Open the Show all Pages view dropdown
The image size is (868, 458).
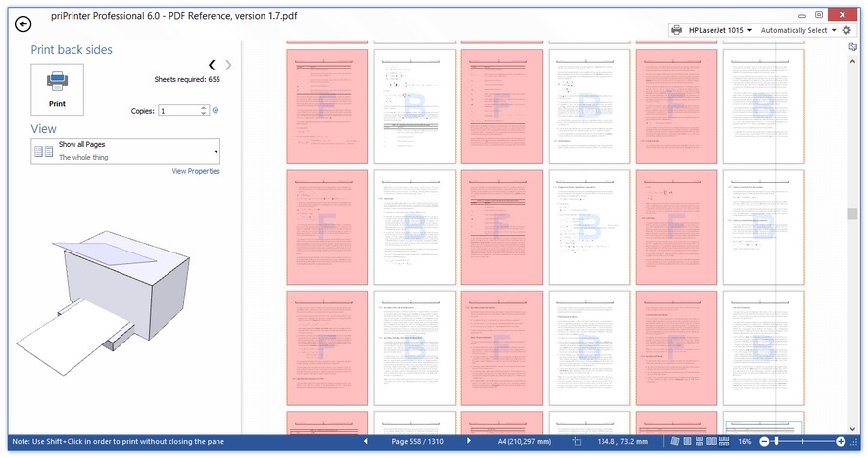[125, 151]
